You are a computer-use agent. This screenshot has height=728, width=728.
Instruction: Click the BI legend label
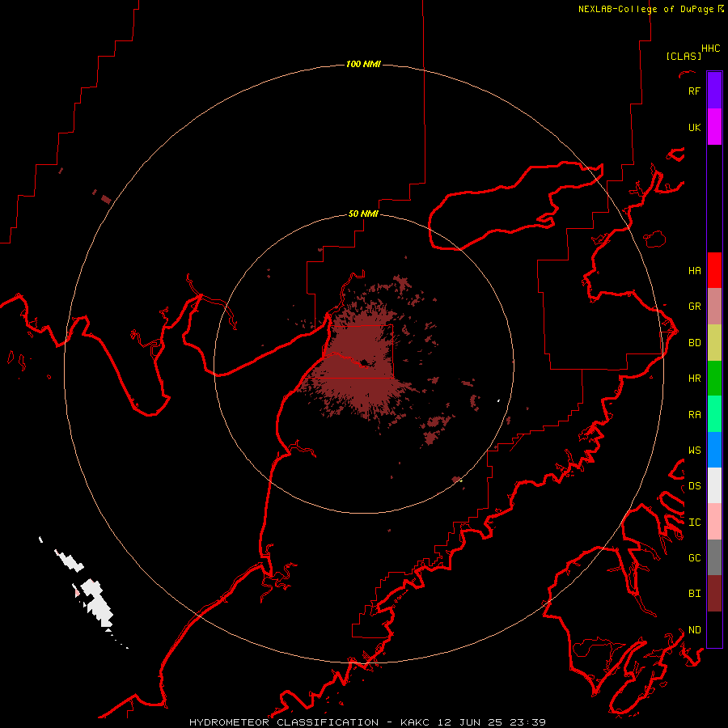click(x=694, y=594)
